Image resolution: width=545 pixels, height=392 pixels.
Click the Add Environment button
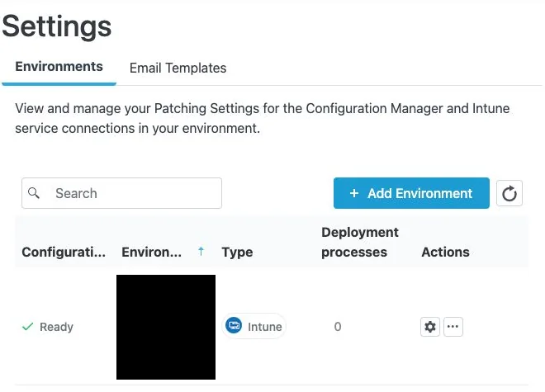click(411, 193)
